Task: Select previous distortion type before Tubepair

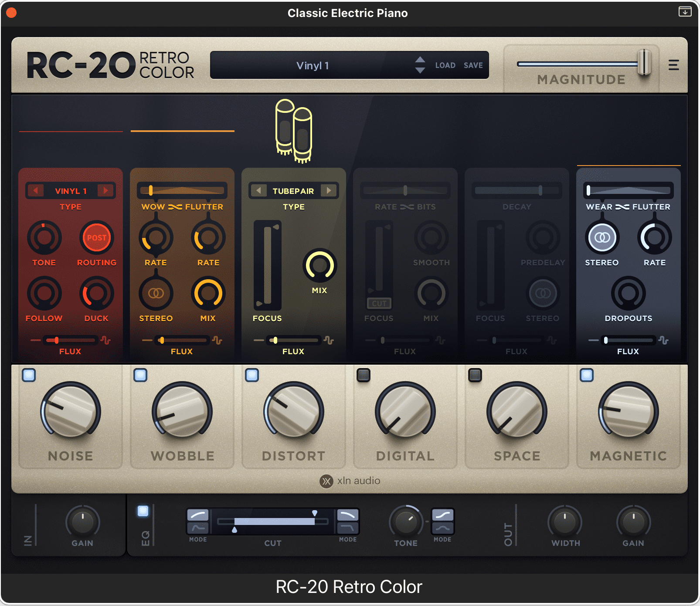Action: click(x=259, y=191)
